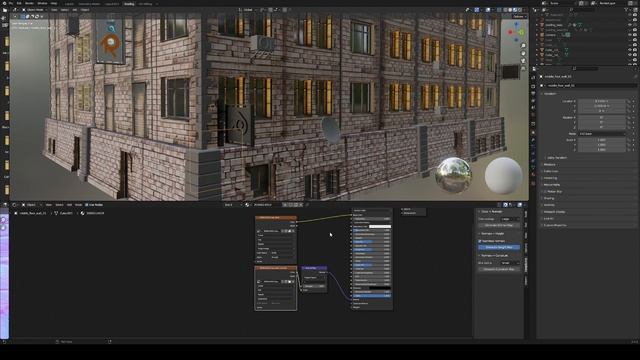640x360 pixels.
Task: Select the Normal Map node header
Action: [x=314, y=268]
